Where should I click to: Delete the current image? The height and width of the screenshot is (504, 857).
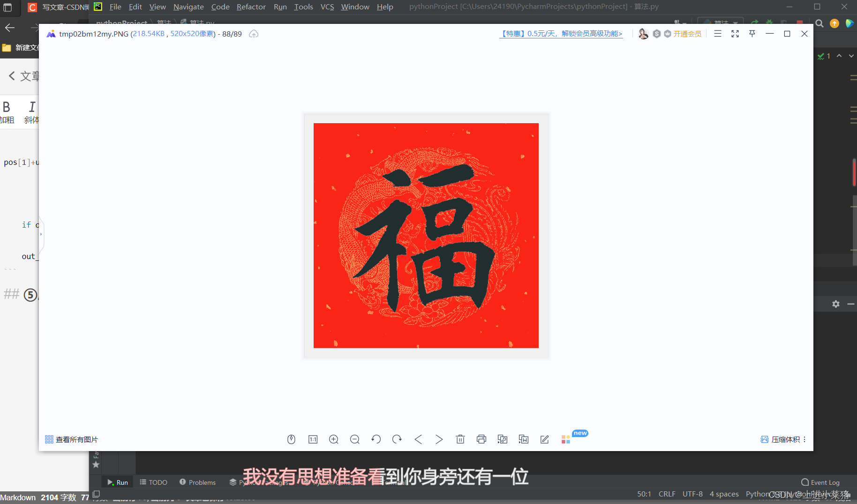(x=460, y=439)
